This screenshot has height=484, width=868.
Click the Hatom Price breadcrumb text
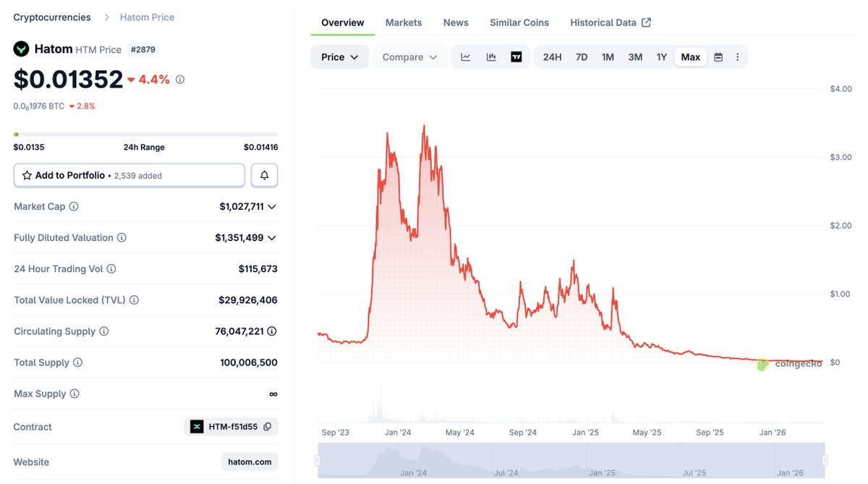point(147,17)
